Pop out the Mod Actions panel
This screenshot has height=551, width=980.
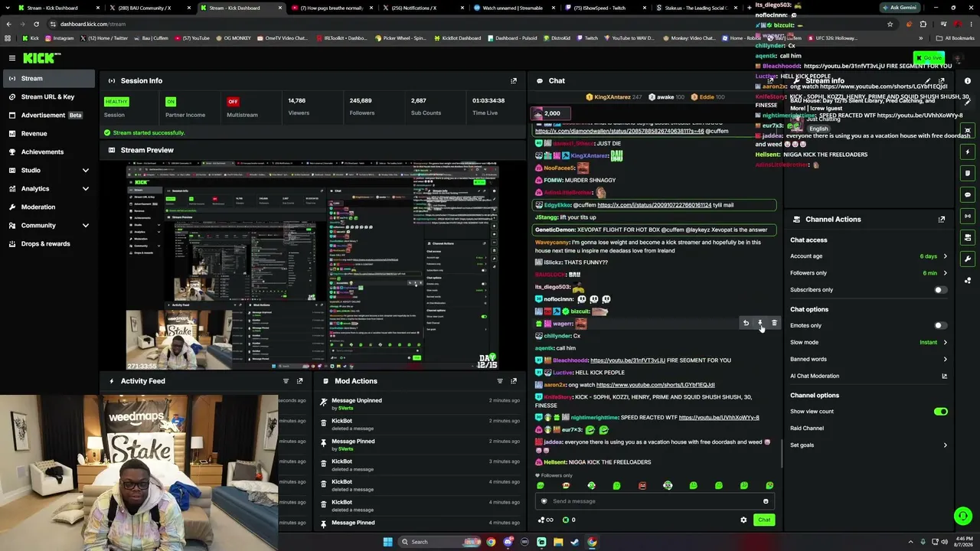click(x=514, y=381)
